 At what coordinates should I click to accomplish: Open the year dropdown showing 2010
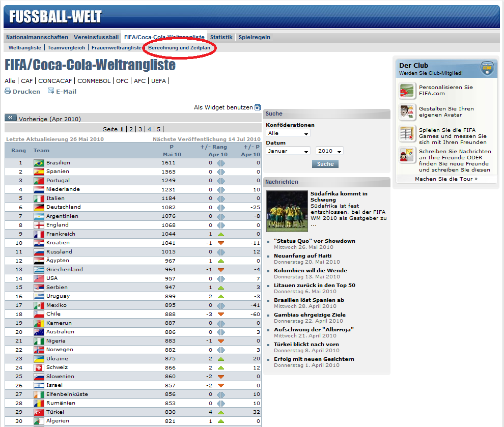click(329, 151)
